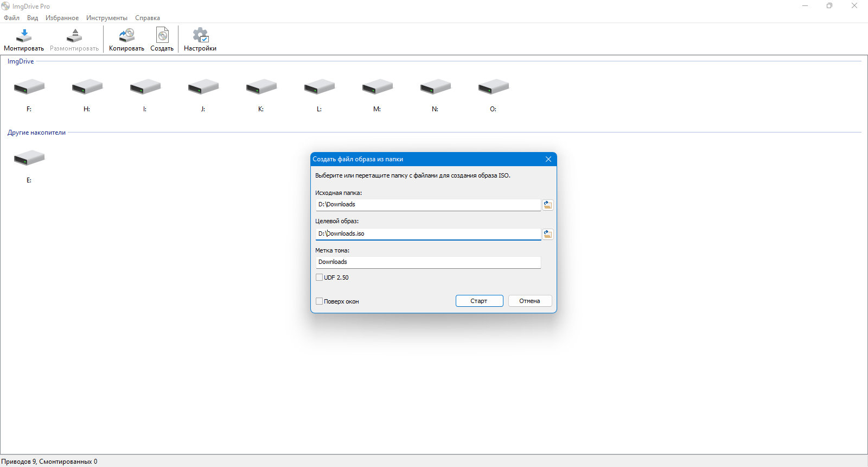Open the Вид menu
The image size is (868, 467).
(x=33, y=18)
